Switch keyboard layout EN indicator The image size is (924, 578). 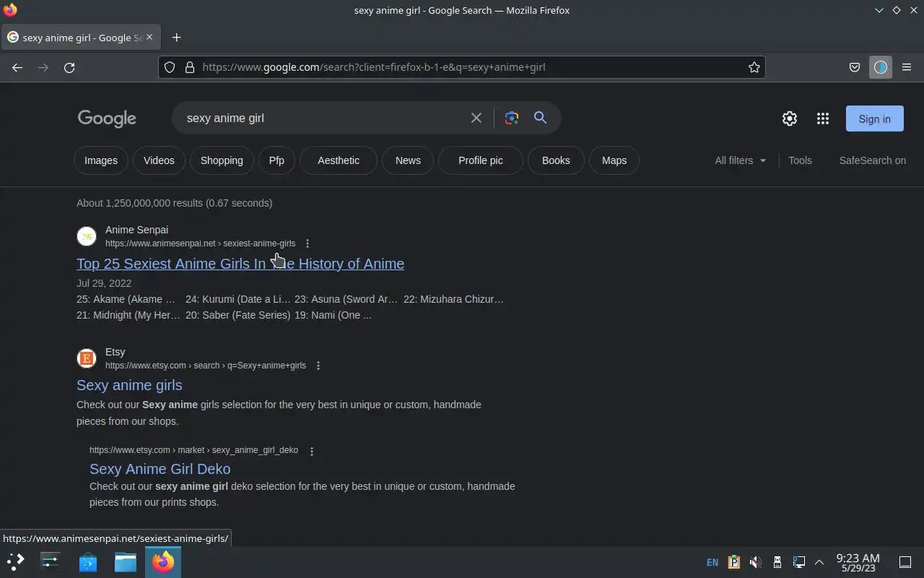click(x=712, y=562)
